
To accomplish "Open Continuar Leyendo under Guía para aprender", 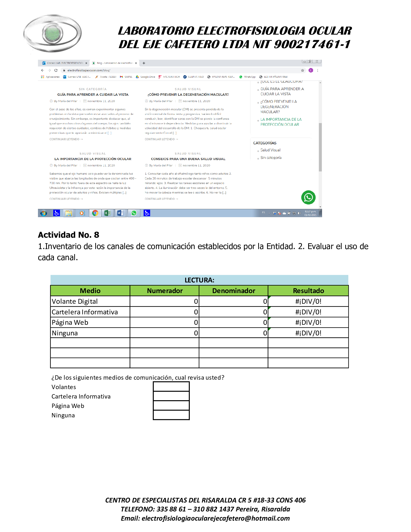I will (x=66, y=139).
